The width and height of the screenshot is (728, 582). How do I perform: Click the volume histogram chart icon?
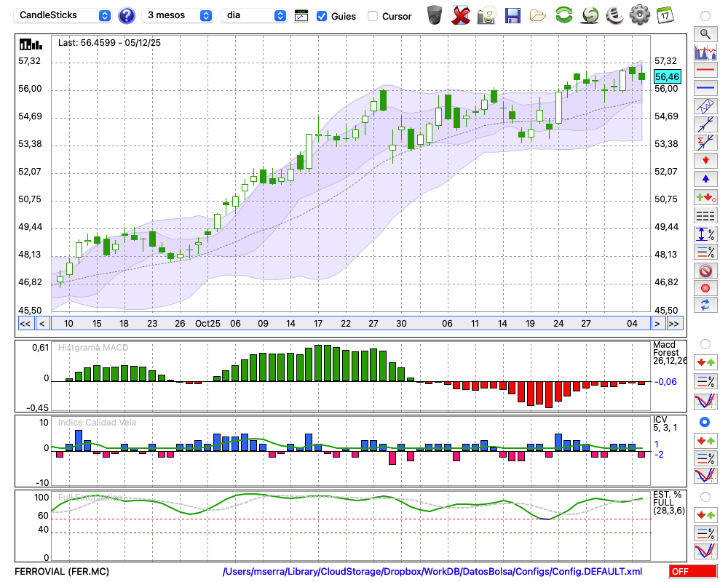click(x=705, y=52)
